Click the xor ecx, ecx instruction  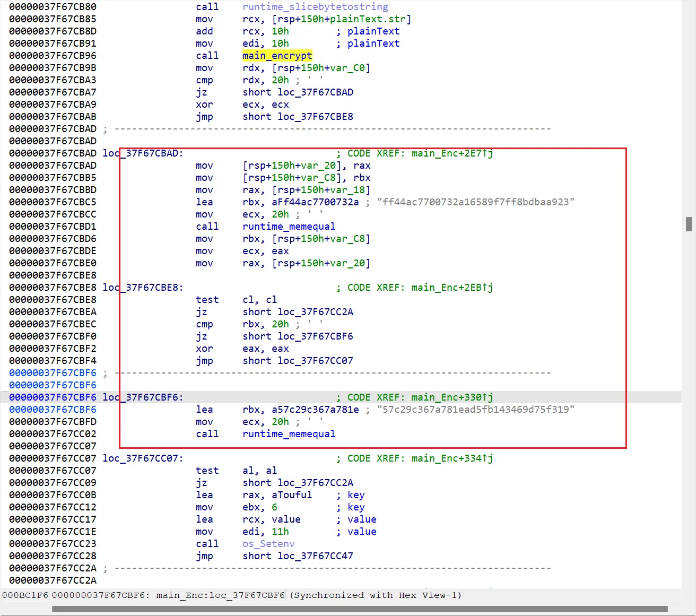click(x=242, y=105)
